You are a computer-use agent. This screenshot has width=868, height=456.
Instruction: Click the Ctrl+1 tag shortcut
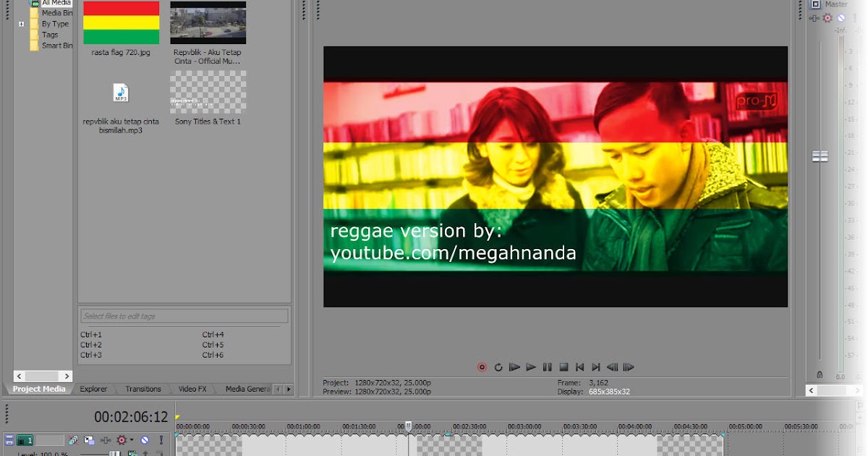point(91,334)
